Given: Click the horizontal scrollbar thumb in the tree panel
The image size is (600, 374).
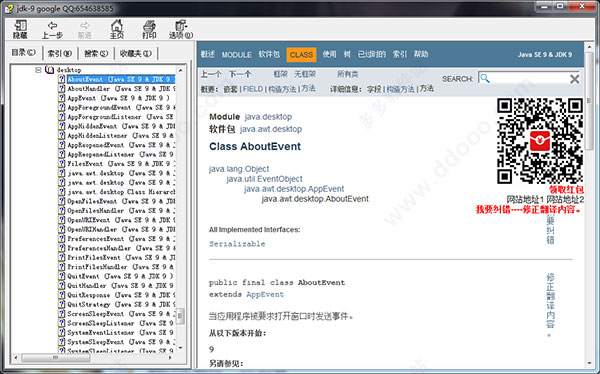Looking at the screenshot, I should pos(56,358).
